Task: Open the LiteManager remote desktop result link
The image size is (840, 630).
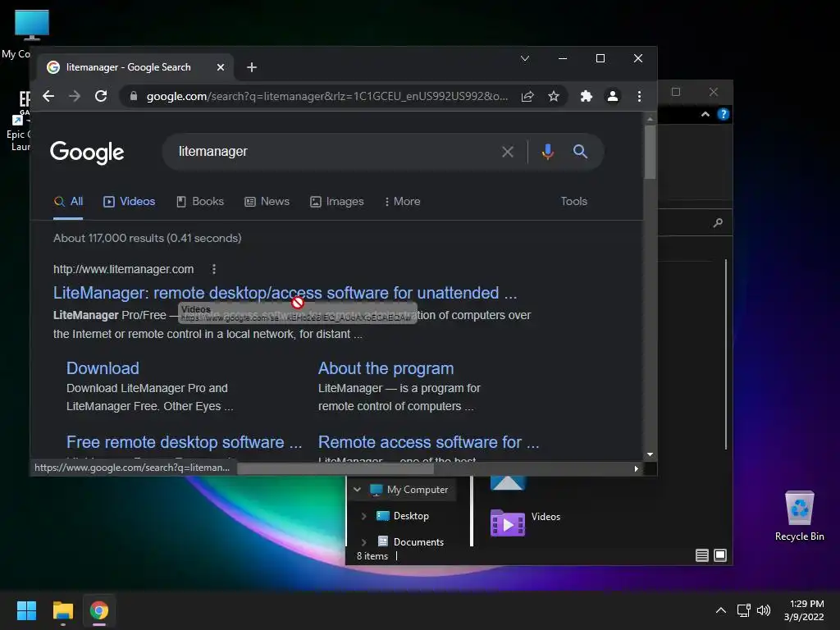Action: click(x=285, y=293)
